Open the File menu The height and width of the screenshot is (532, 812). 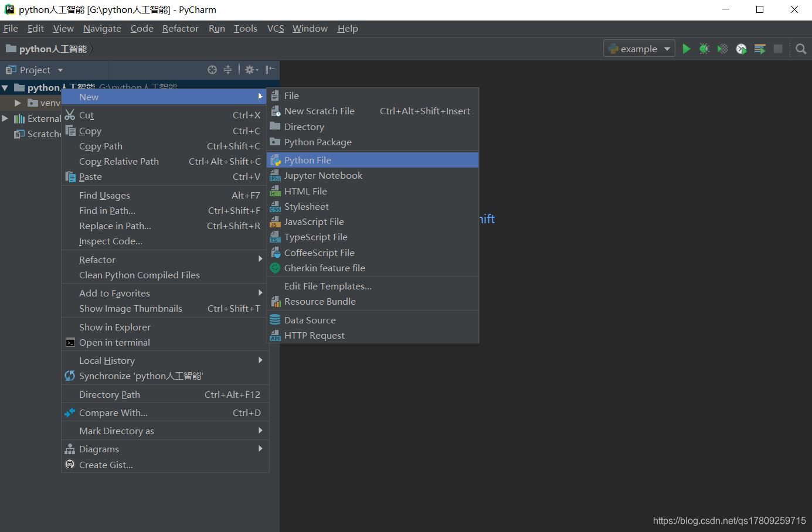click(x=11, y=28)
